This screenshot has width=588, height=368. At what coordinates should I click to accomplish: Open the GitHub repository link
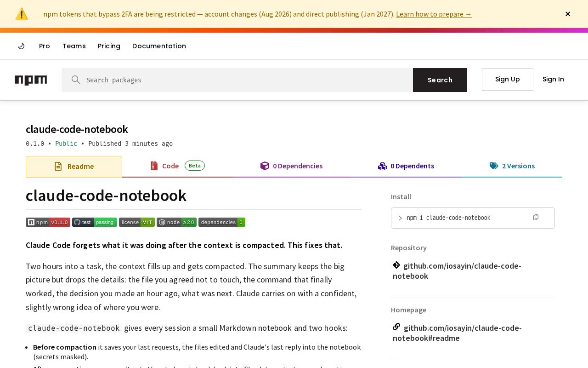tap(457, 271)
